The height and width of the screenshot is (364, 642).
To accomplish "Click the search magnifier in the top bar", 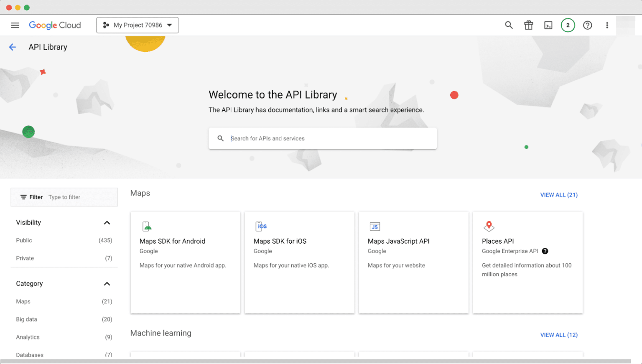I will [509, 25].
